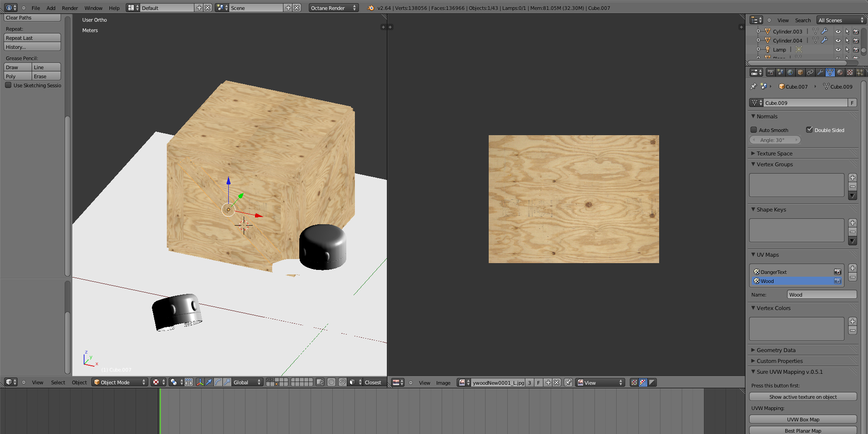Unlink the plywood image with X icon
This screenshot has width=868, height=434.
[557, 382]
